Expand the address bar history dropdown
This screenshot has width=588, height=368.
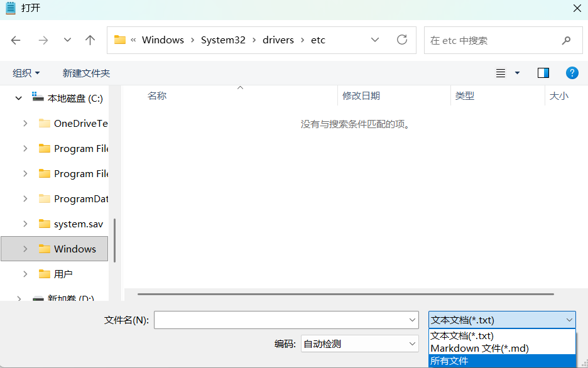pyautogui.click(x=375, y=40)
